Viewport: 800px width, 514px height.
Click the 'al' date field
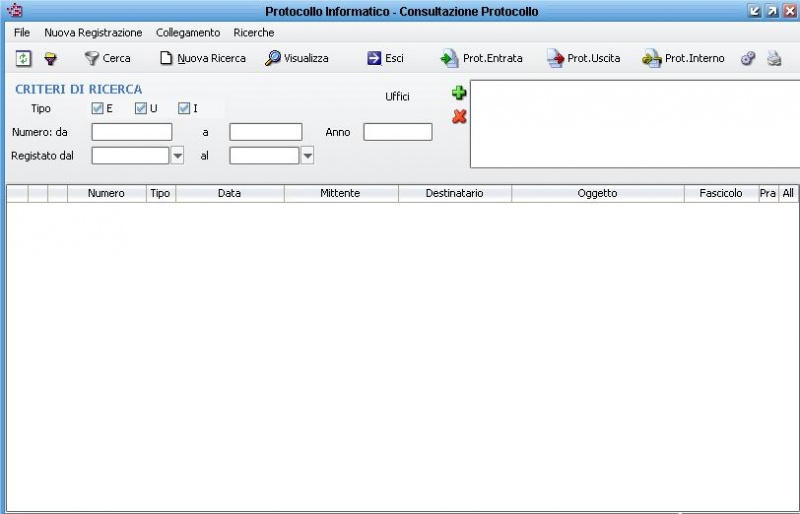click(264, 156)
